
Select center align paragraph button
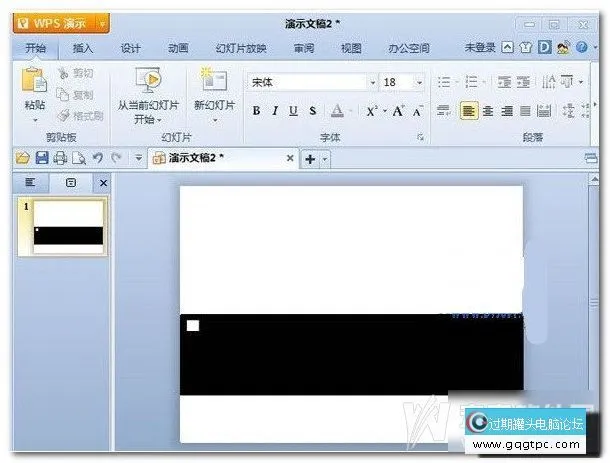click(x=488, y=111)
